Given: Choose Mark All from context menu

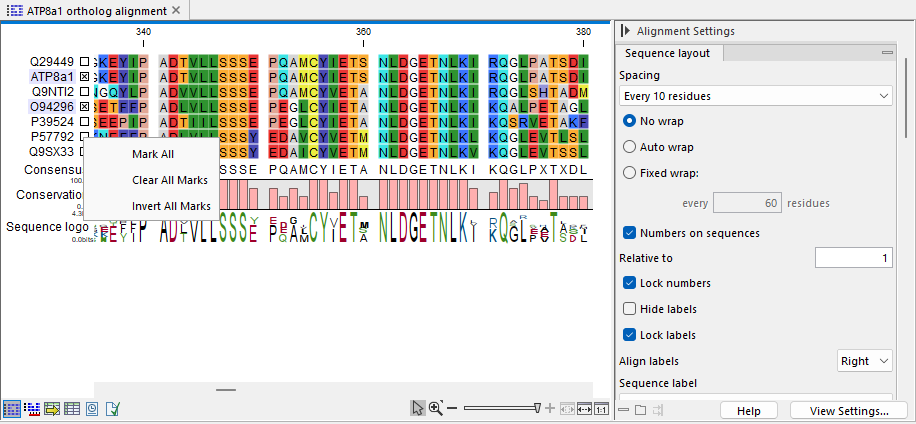Looking at the screenshot, I should 152,154.
